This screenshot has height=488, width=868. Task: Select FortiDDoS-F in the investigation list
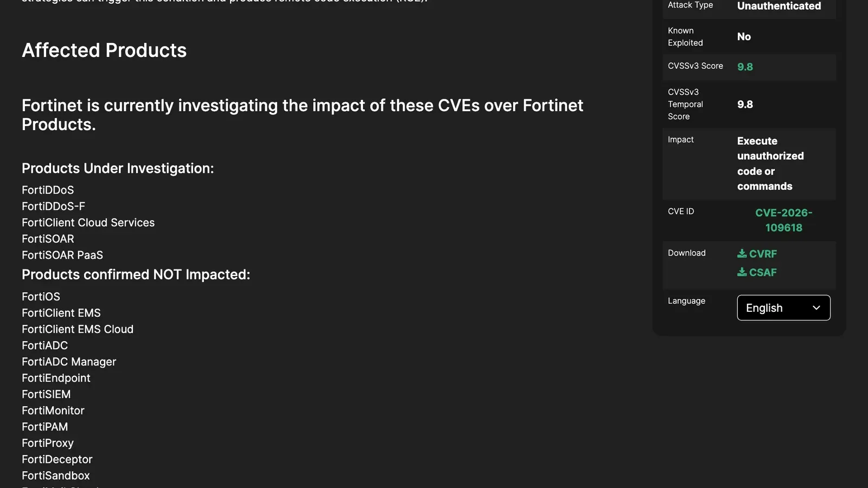[54, 207]
